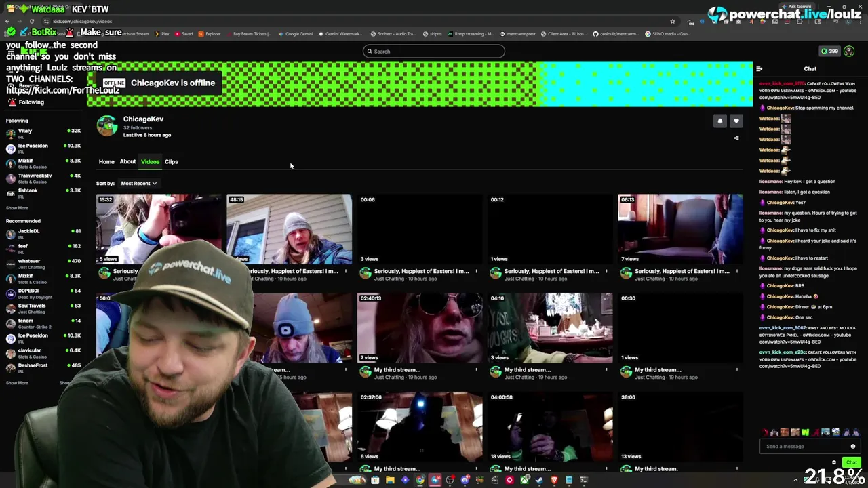Play the 04:16 video thumbnail
The image size is (868, 488).
point(550,328)
